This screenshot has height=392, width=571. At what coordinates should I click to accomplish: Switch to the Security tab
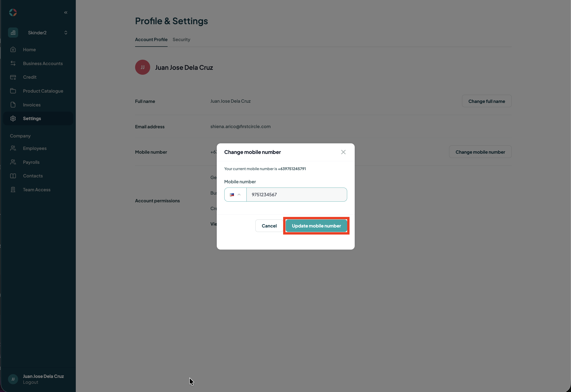181,39
